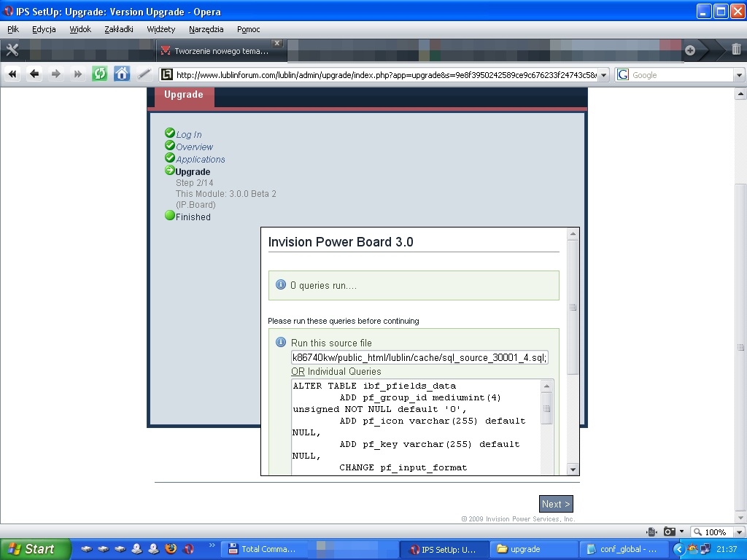
Task: Click the Next > button
Action: 556,504
